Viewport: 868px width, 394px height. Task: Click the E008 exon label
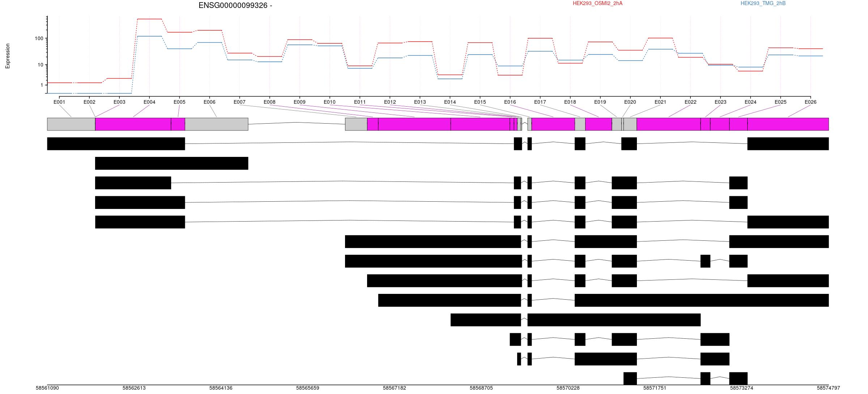click(269, 102)
